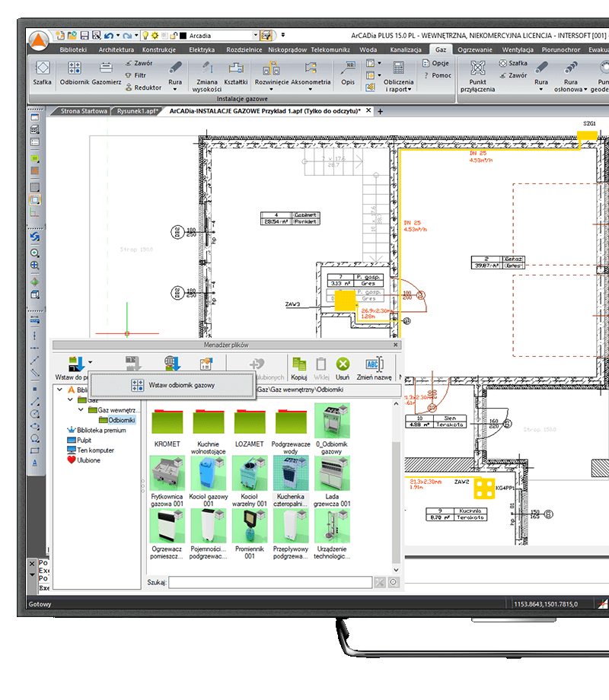Add a new document tab with plus button
This screenshot has width=609, height=700.
tap(380, 111)
